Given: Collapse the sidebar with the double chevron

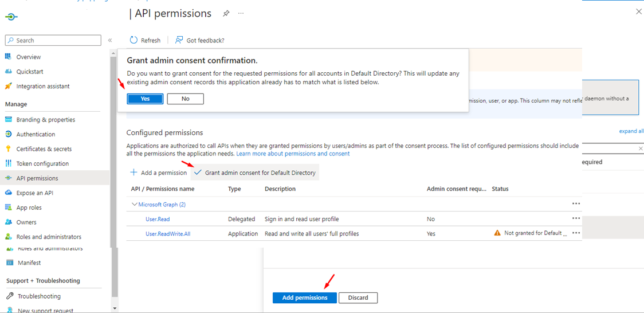Looking at the screenshot, I should click(x=110, y=40).
